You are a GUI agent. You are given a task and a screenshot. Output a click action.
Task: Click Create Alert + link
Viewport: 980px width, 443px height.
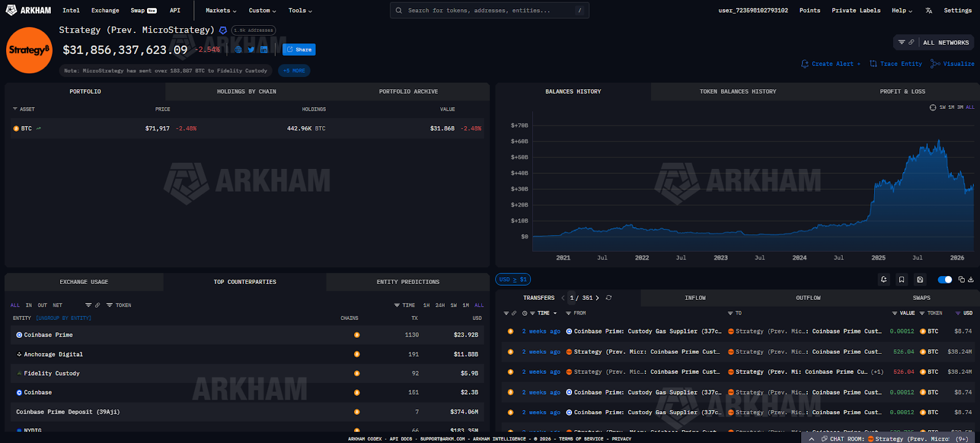tap(831, 64)
